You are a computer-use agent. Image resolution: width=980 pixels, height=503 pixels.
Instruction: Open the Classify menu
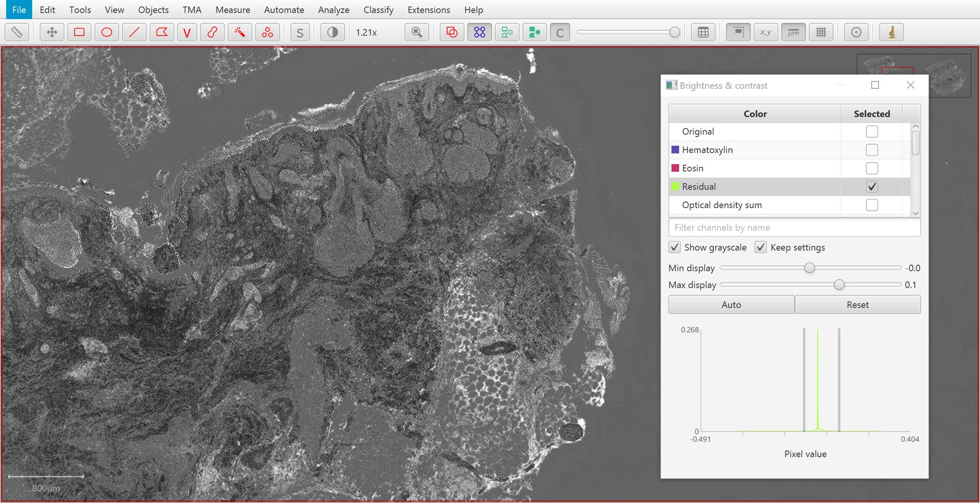(378, 10)
